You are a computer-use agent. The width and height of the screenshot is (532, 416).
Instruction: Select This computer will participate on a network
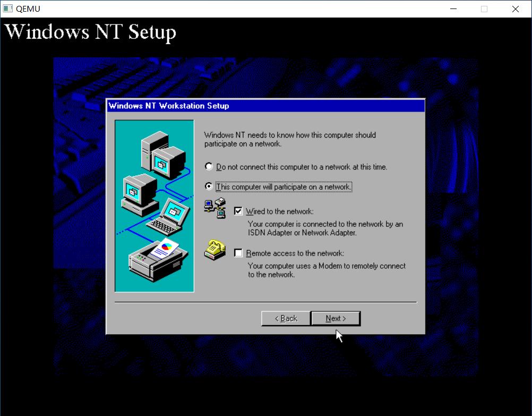tap(208, 186)
